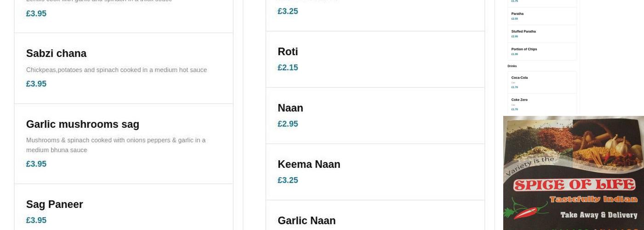
Task: Click the Sabzi chana description text
Action: 116,70
